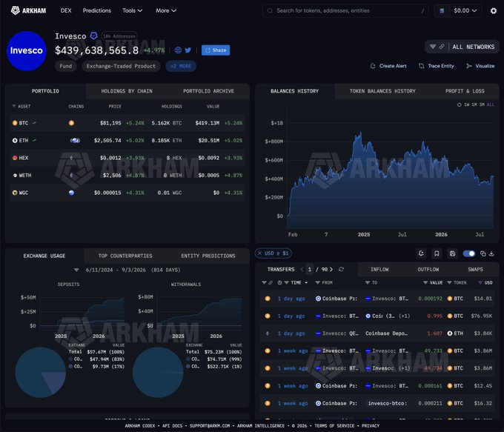
Task: Click BTC trend icon in portfolio row
Action: point(34,123)
